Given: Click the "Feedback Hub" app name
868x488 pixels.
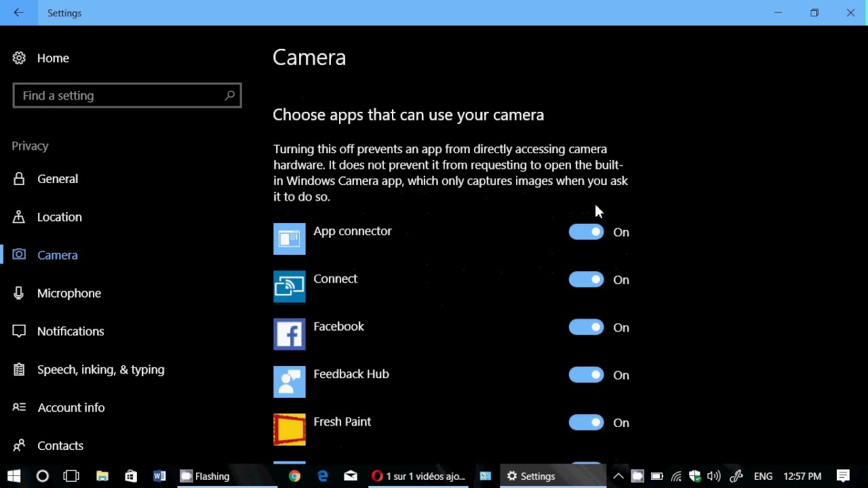Looking at the screenshot, I should (x=351, y=374).
